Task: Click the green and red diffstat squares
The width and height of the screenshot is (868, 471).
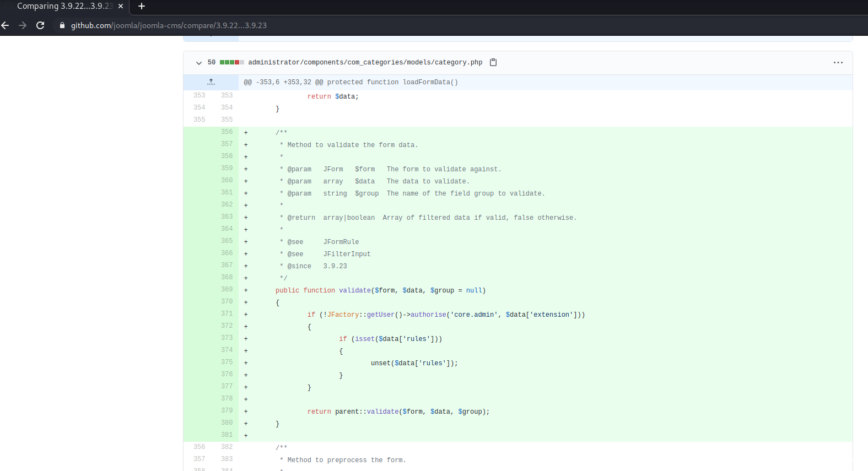Action: coord(231,62)
